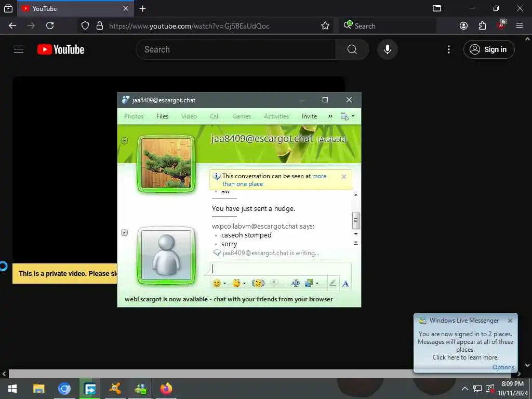Open dropdown arrow beside Messenger menu icon
The height and width of the screenshot is (399, 532).
pyautogui.click(x=353, y=116)
